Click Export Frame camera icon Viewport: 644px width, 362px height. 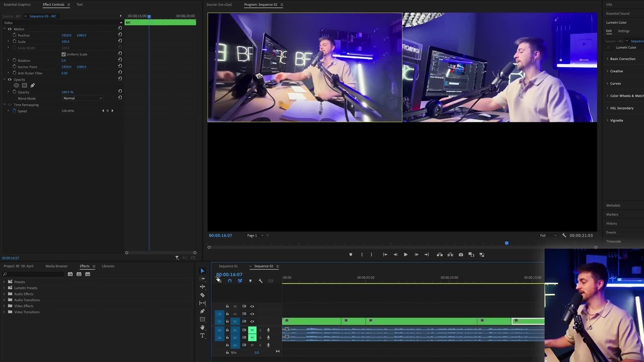click(460, 255)
